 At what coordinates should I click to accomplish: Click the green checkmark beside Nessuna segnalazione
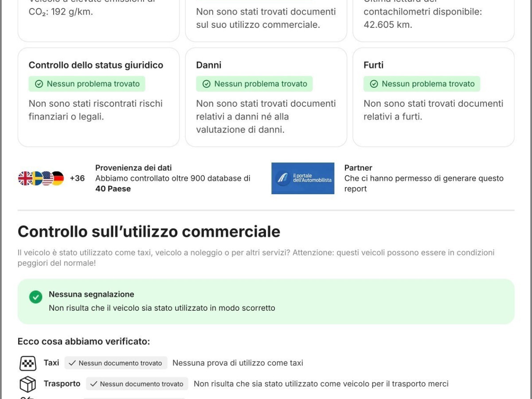click(x=36, y=297)
